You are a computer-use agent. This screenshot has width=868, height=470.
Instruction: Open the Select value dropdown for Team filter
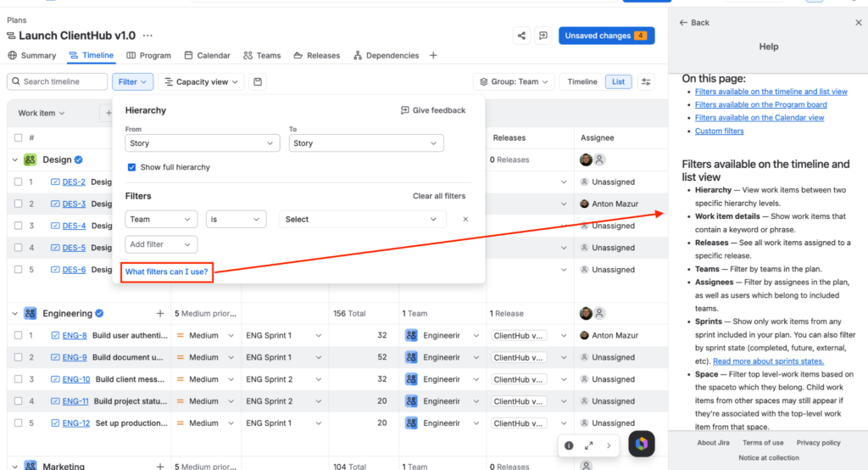point(362,220)
